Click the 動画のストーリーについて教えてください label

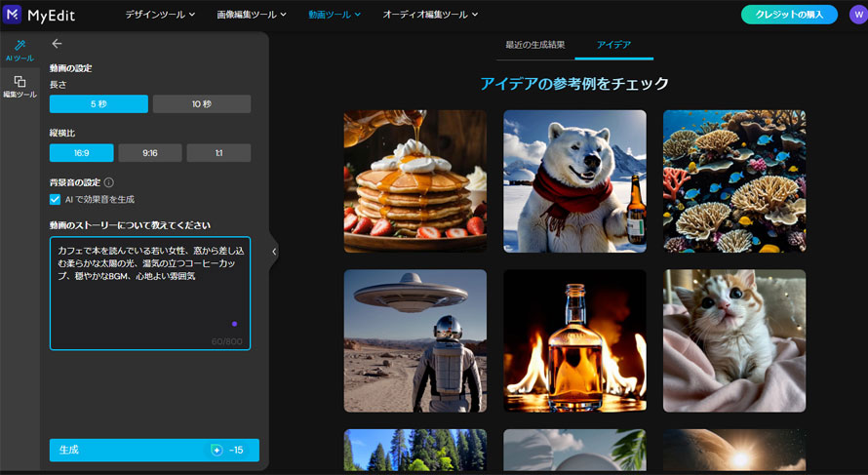(130, 225)
